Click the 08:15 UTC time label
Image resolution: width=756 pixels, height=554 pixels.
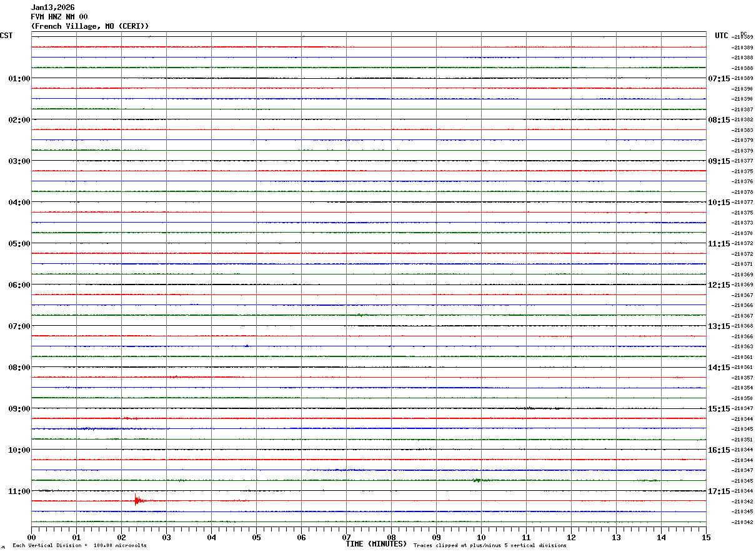(x=719, y=119)
